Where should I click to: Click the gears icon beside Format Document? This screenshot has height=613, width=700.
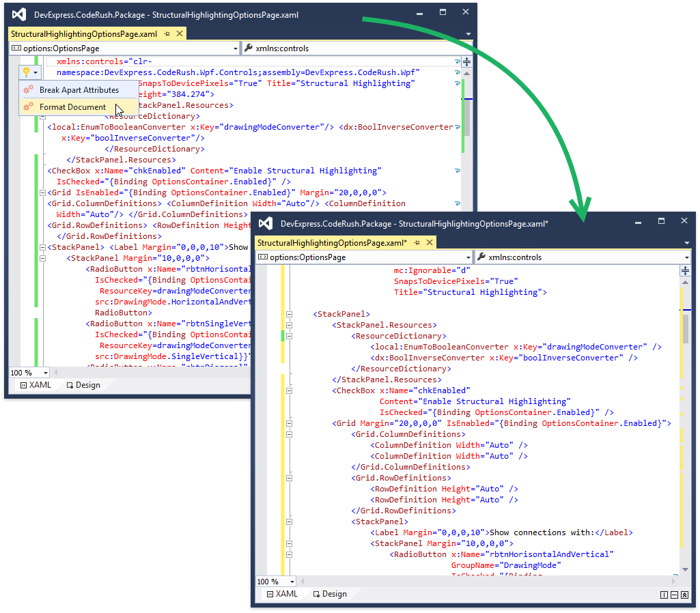pyautogui.click(x=27, y=106)
